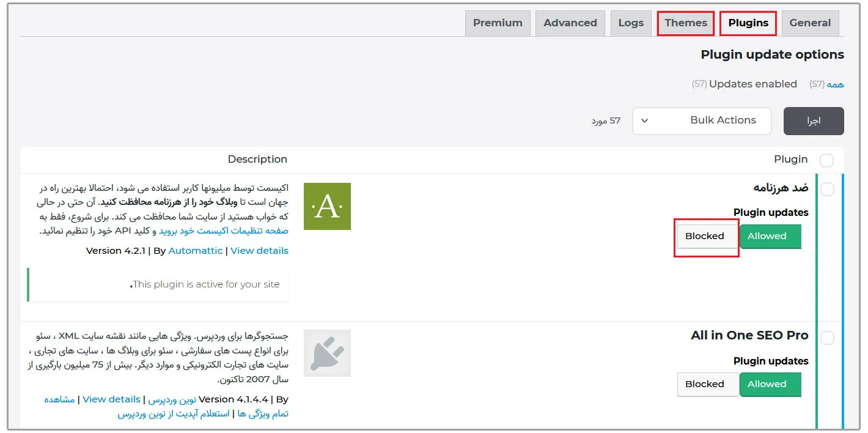
Task: Click the Akismet green A plugin icon
Action: 327,206
